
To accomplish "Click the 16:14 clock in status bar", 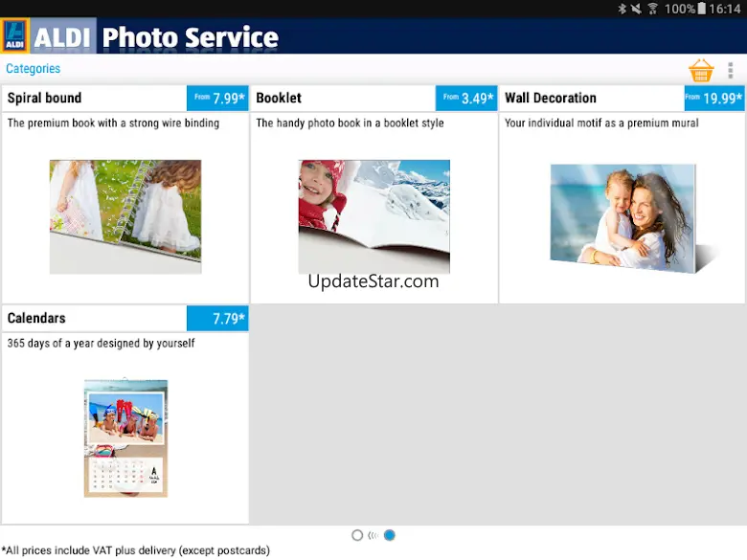I will tap(725, 9).
